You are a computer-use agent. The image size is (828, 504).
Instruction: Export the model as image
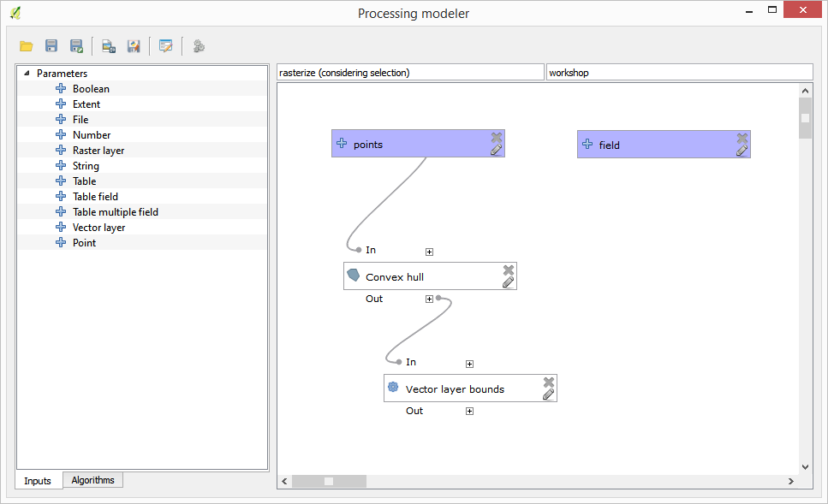109,46
